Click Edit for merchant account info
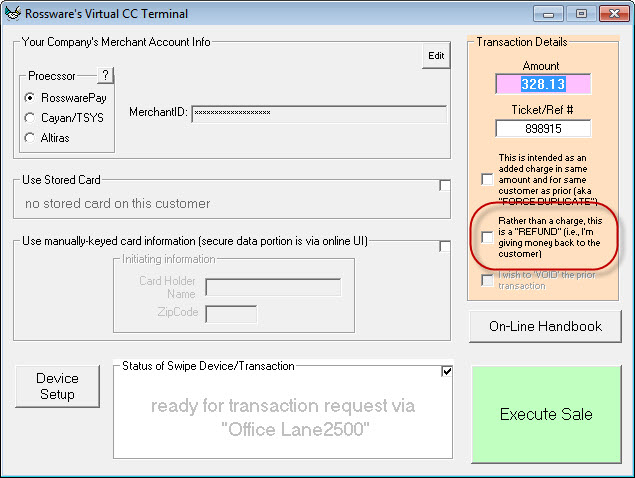Viewport: 635px width, 478px height. coord(436,56)
